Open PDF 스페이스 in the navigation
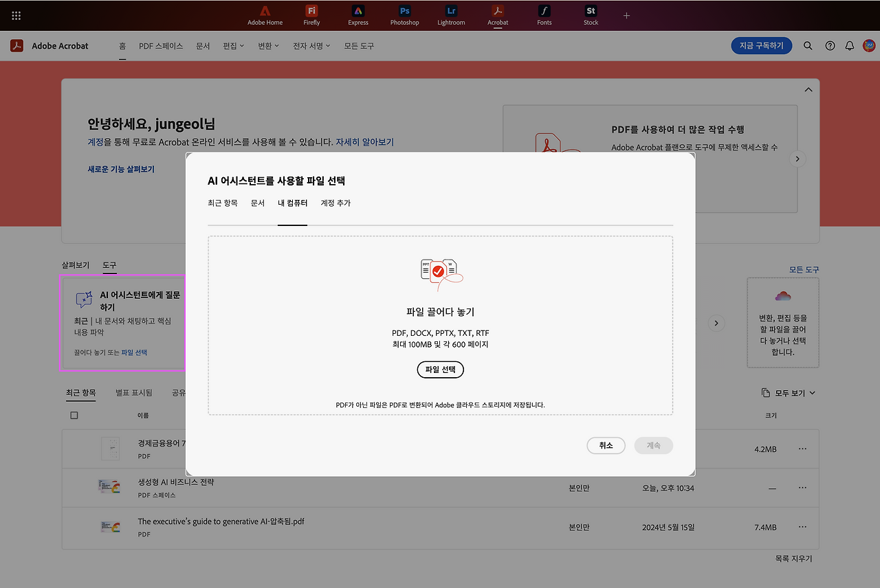This screenshot has width=880, height=588. [x=161, y=46]
